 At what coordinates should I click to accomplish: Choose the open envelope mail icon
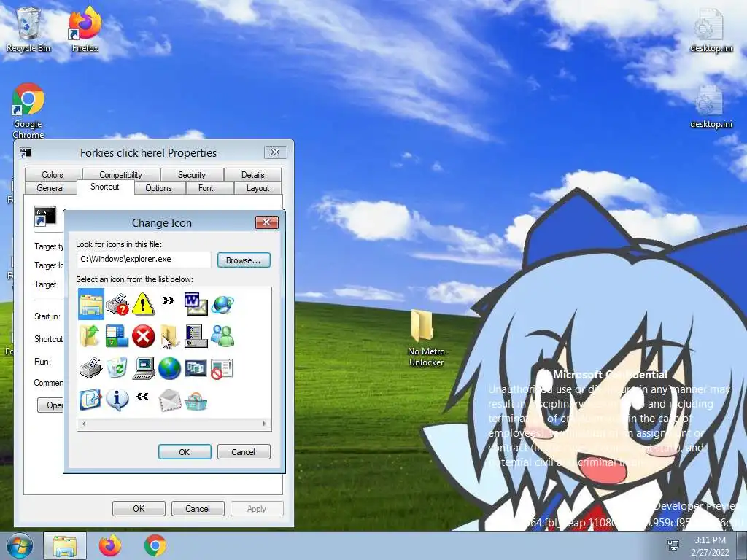169,400
